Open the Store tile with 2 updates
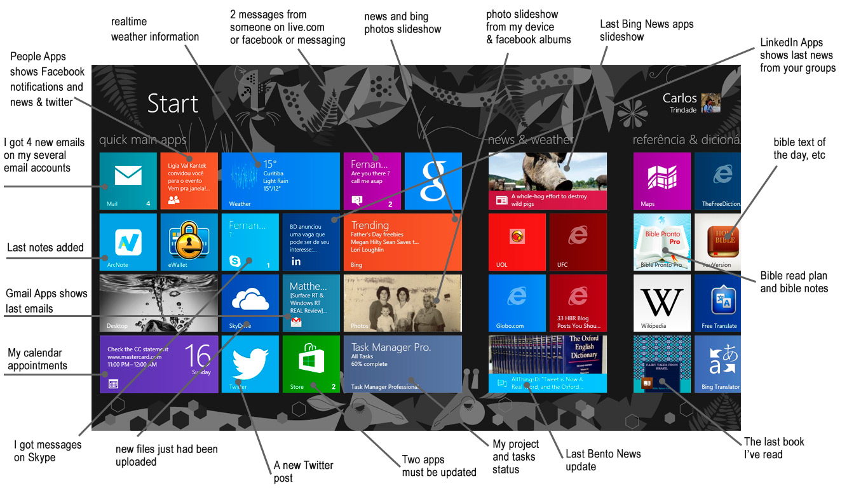Image resolution: width=868 pixels, height=488 pixels. [311, 363]
